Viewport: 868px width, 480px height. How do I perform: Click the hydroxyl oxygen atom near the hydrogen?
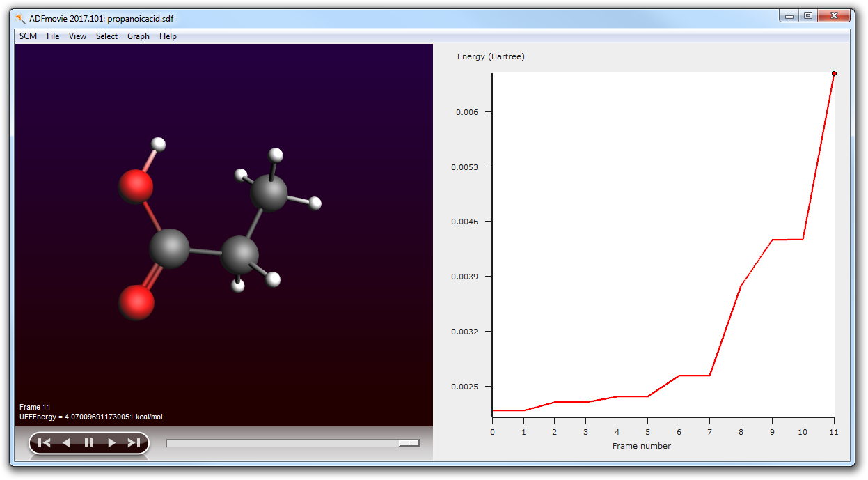coord(136,186)
